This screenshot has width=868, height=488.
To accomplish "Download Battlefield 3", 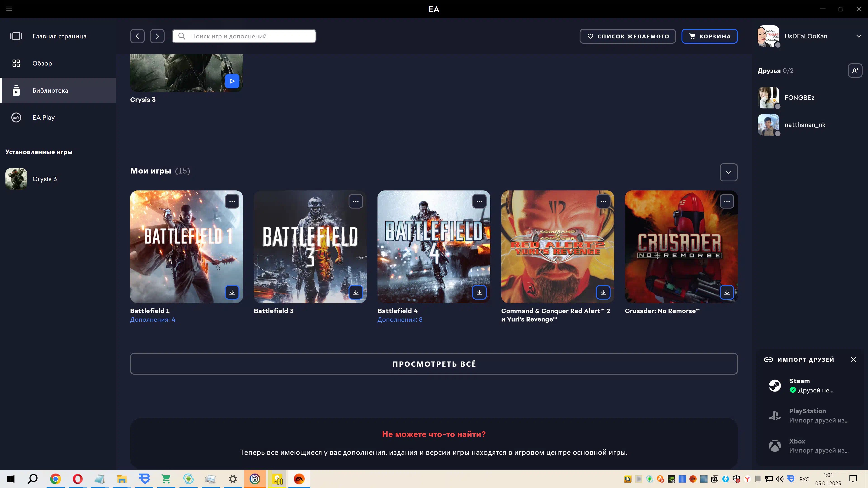I will coord(356,292).
